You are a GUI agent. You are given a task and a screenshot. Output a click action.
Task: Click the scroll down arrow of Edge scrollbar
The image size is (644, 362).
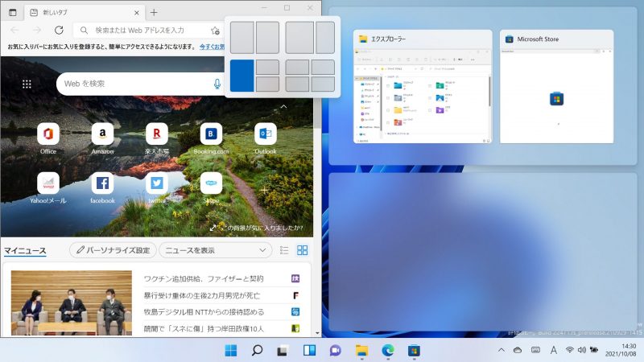pos(317,333)
